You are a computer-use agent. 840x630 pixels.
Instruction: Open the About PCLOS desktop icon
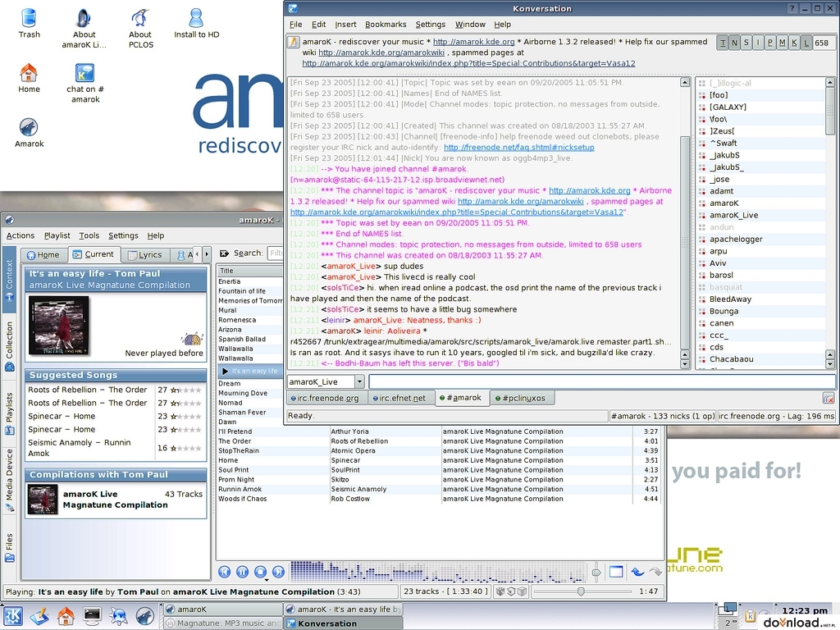(x=140, y=29)
